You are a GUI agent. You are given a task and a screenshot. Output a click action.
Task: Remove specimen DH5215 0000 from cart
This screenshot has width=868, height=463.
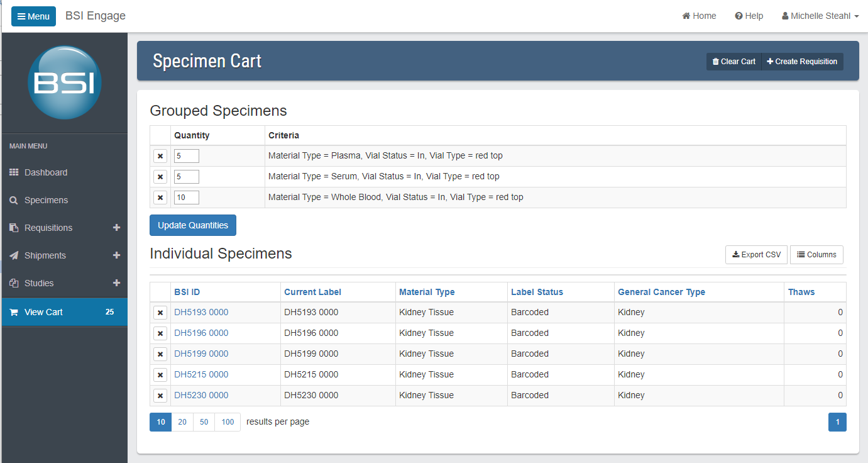point(160,375)
